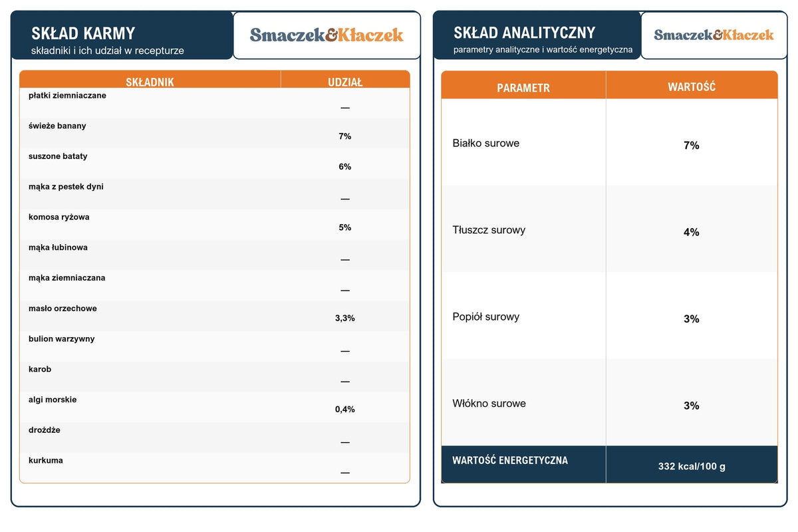798x532 pixels.
Task: Click the "SKŁAD KARMY" panel title
Action: coord(83,33)
